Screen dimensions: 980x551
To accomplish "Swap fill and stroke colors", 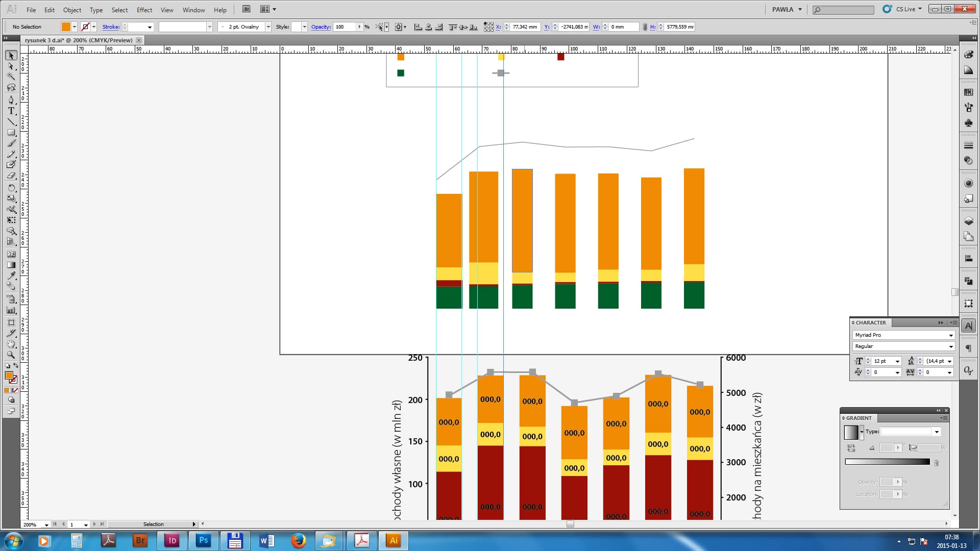I will (16, 366).
